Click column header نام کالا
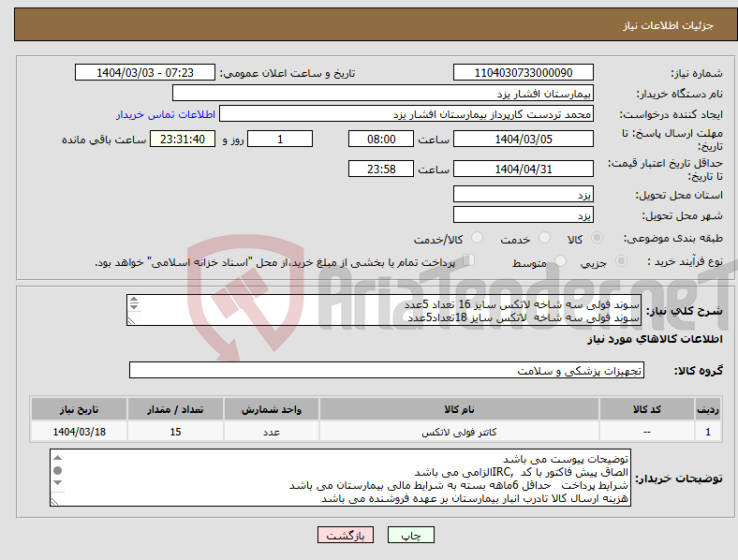The width and height of the screenshot is (738, 560). 459,409
